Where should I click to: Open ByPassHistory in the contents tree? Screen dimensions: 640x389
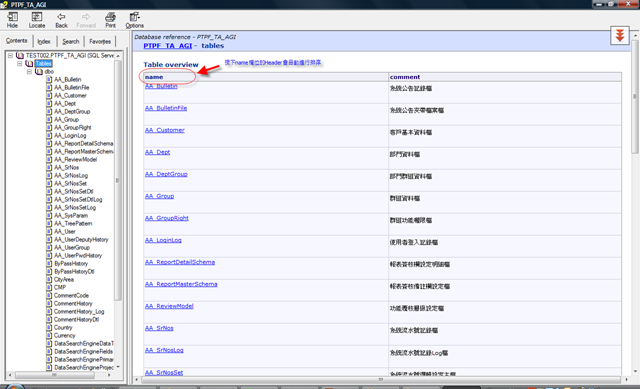(x=71, y=263)
